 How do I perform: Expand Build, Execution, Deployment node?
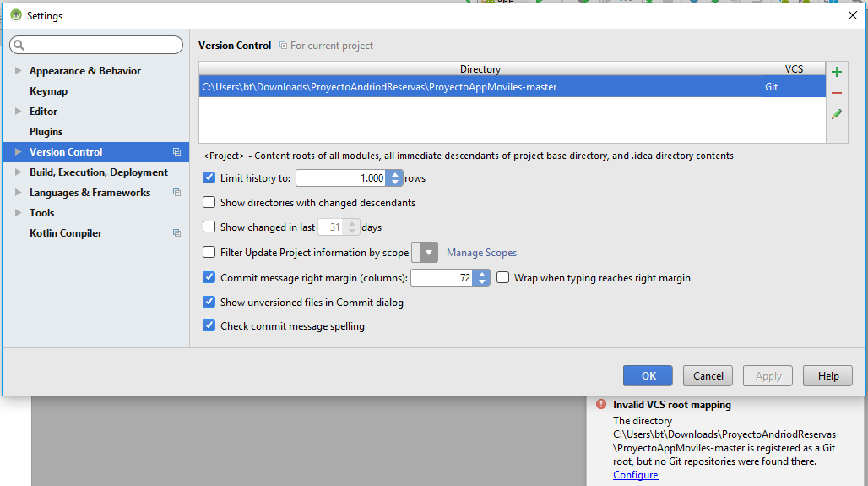click(x=18, y=172)
